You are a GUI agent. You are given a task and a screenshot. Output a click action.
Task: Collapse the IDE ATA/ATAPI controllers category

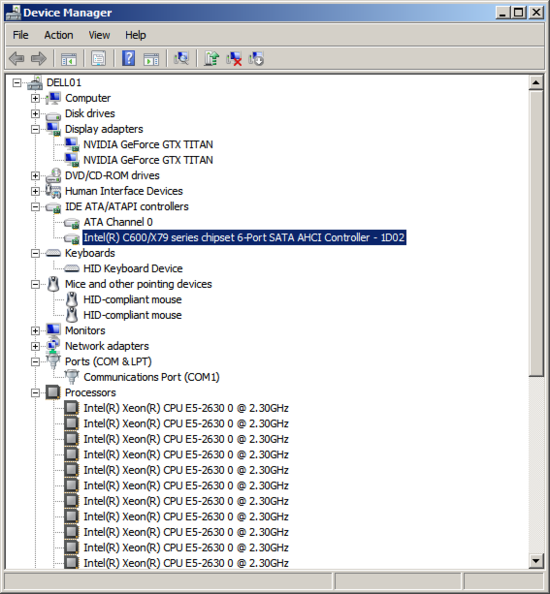pos(35,206)
